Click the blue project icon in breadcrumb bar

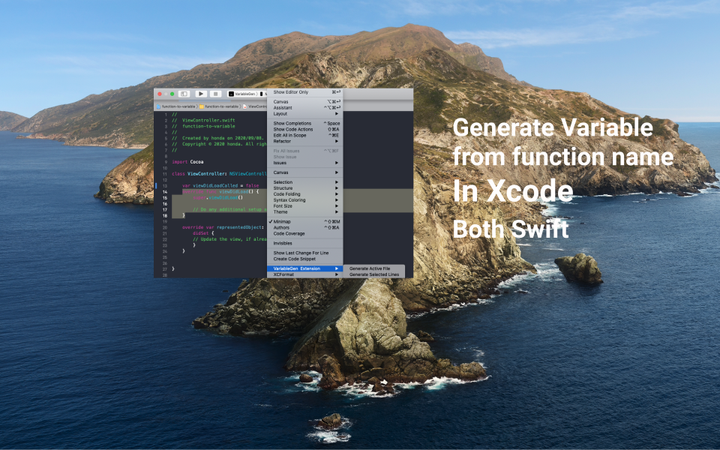click(159, 107)
